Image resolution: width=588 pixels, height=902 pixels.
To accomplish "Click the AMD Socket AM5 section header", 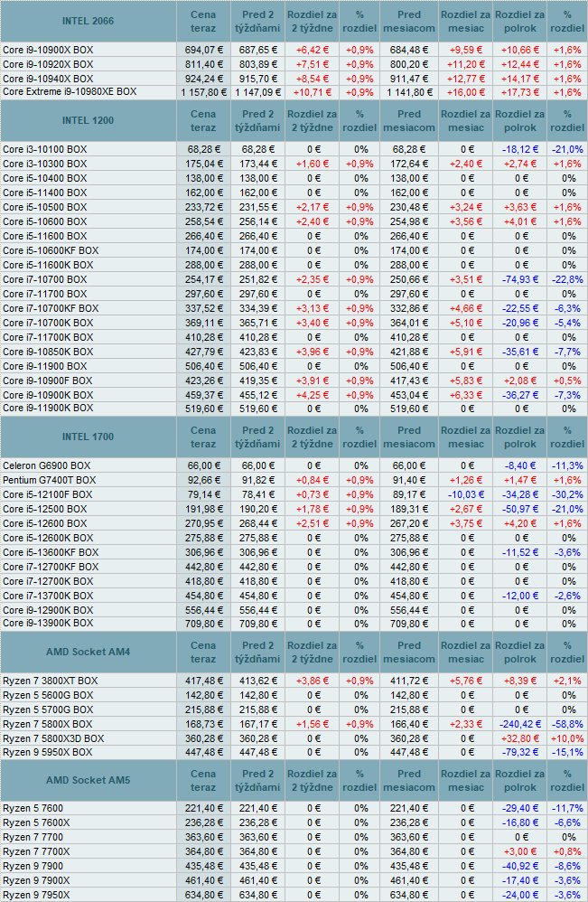I will tap(88, 781).
